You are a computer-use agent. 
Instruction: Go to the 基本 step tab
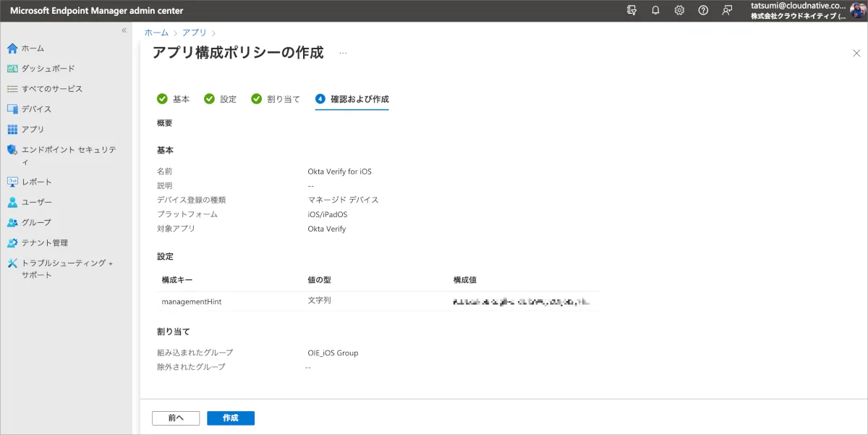tap(174, 99)
